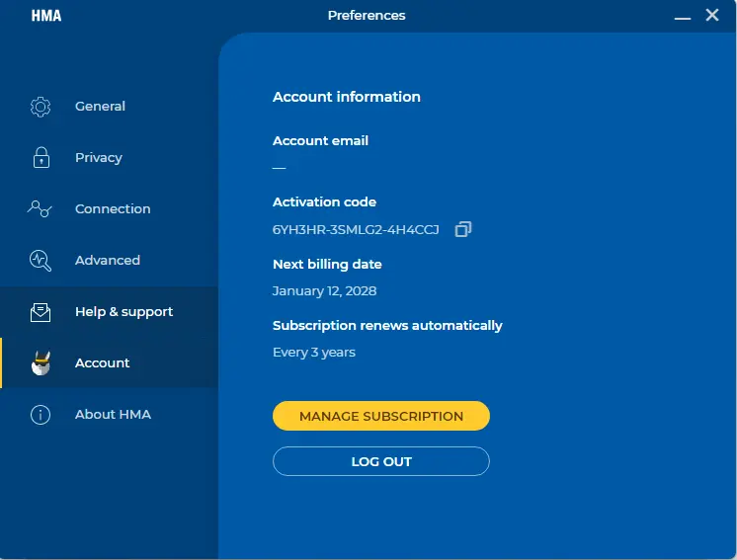Click the Activation code label
Screen dimensions: 737x560
[324, 202]
